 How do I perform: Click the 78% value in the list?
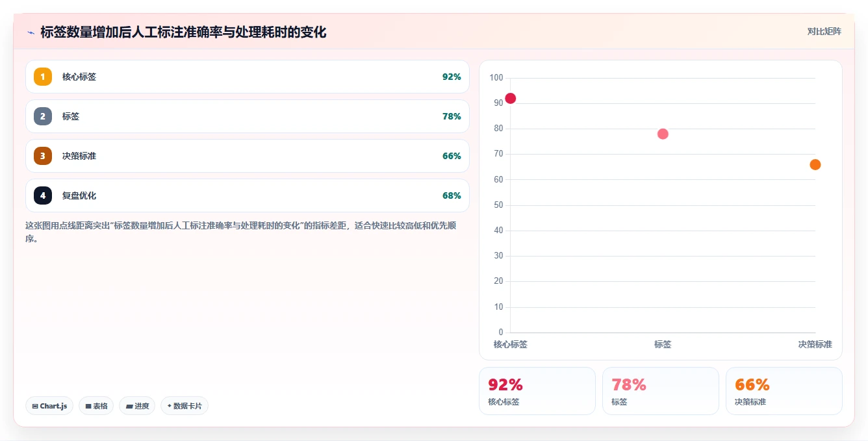pyautogui.click(x=452, y=116)
